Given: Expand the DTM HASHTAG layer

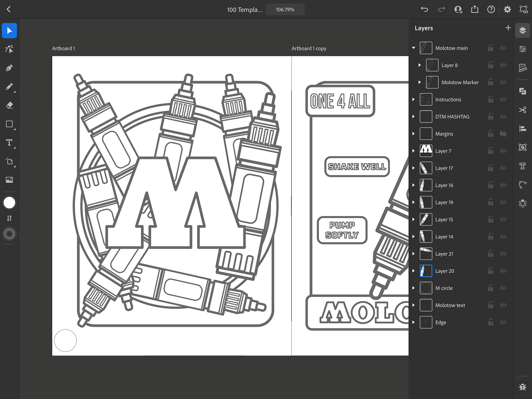Looking at the screenshot, I should point(413,116).
